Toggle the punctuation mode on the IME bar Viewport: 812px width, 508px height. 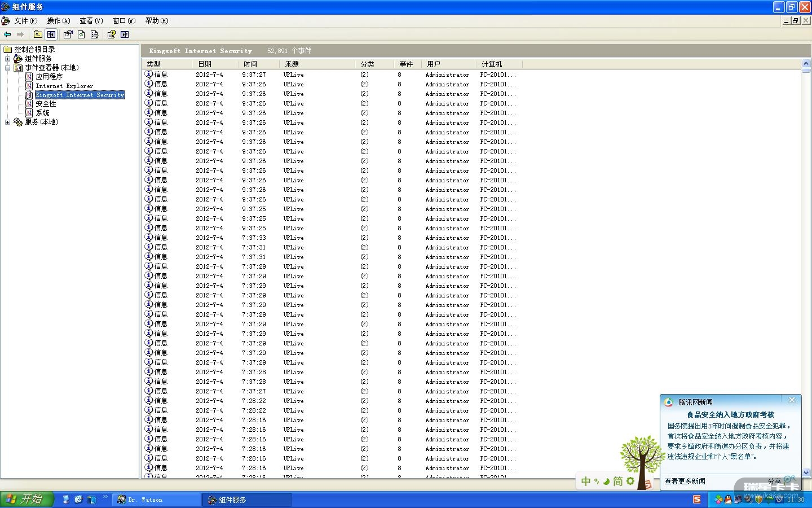point(597,481)
